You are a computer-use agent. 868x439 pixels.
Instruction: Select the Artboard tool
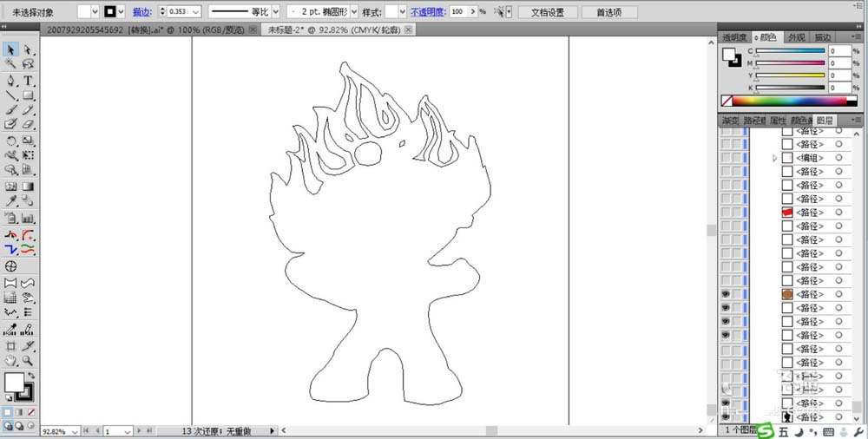pos(10,346)
